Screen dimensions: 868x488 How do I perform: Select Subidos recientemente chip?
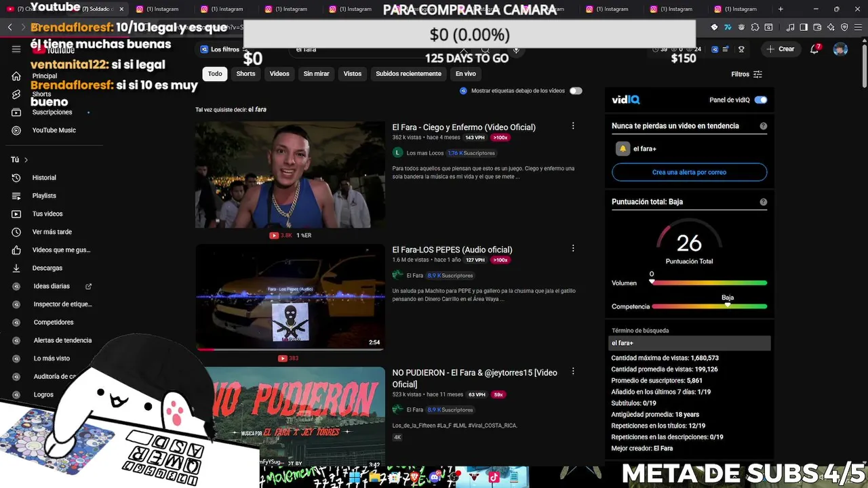click(x=408, y=74)
